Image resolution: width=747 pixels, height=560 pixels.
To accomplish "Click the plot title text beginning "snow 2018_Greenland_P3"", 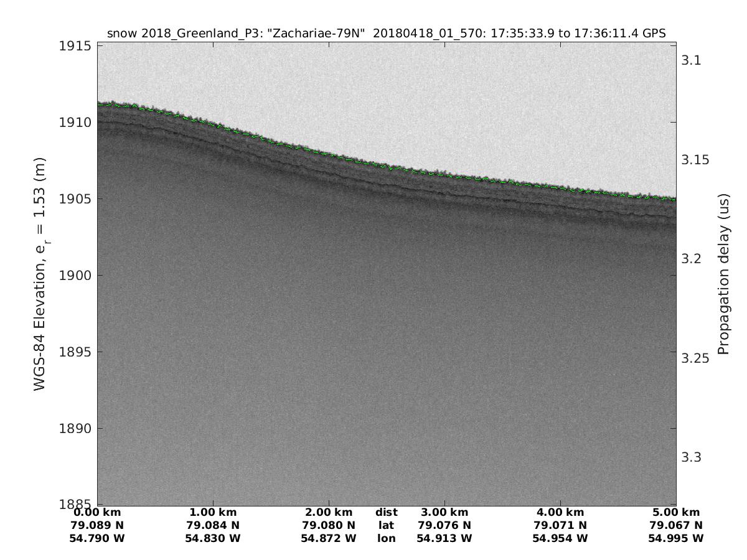I will pyautogui.click(x=387, y=34).
